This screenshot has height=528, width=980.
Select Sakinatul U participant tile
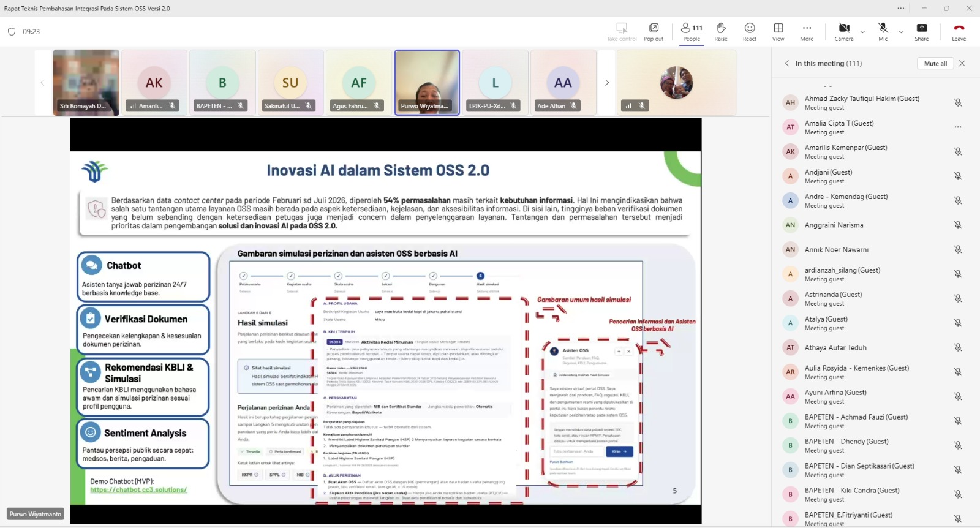point(290,83)
